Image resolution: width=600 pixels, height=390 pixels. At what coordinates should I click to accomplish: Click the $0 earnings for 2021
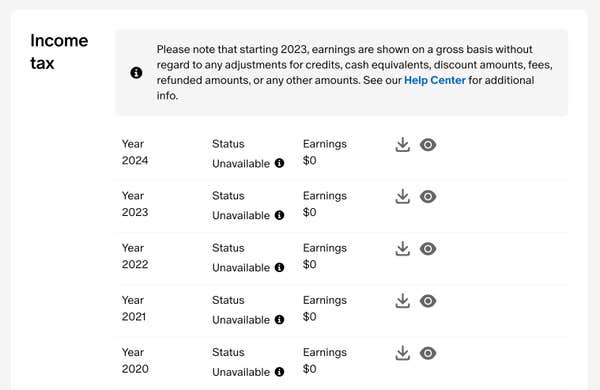click(x=310, y=317)
